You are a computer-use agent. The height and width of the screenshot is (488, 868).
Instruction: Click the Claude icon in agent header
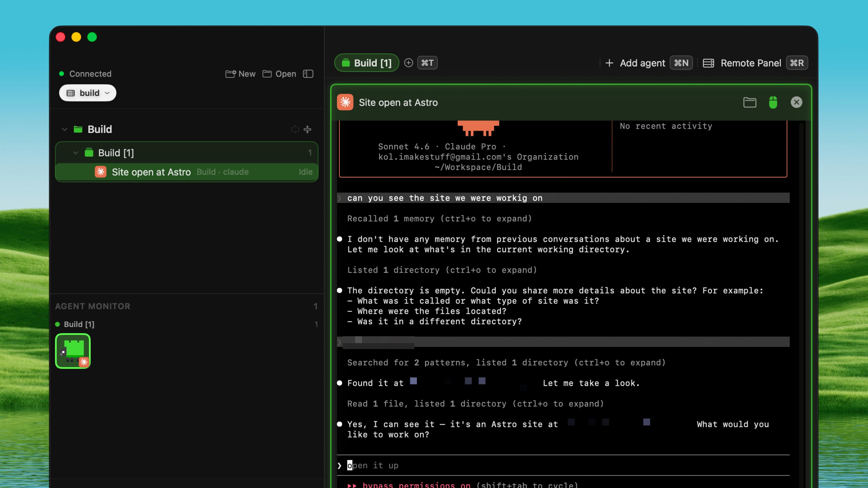coord(345,102)
